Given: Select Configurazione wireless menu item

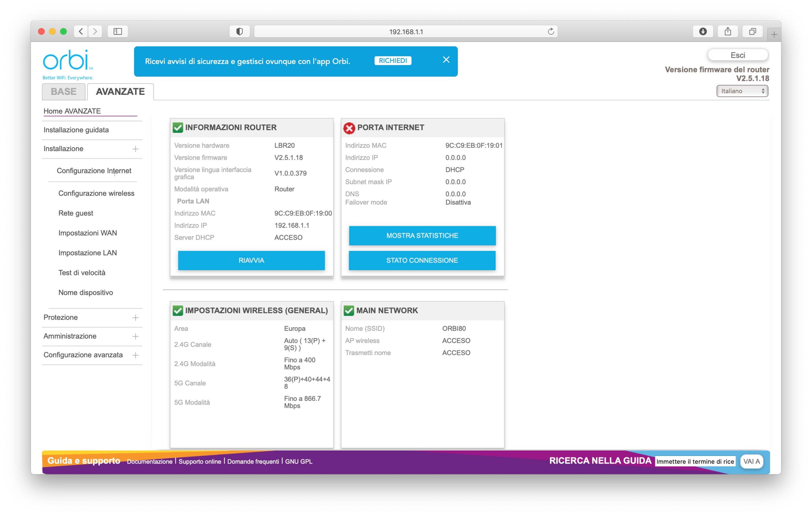Looking at the screenshot, I should tap(96, 193).
